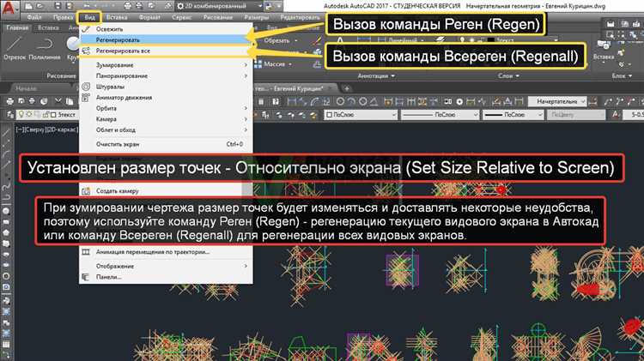
Task: Open the Сервис menu
Action: (181, 18)
